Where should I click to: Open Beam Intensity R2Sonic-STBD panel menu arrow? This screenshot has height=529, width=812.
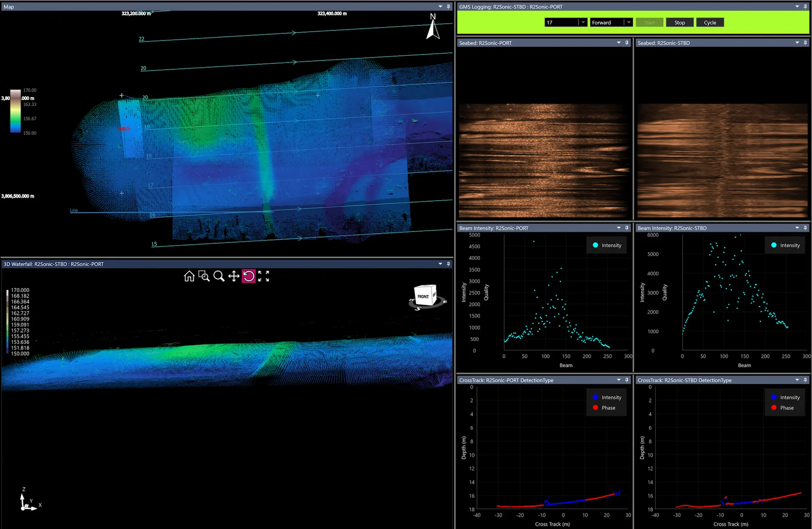pos(797,228)
